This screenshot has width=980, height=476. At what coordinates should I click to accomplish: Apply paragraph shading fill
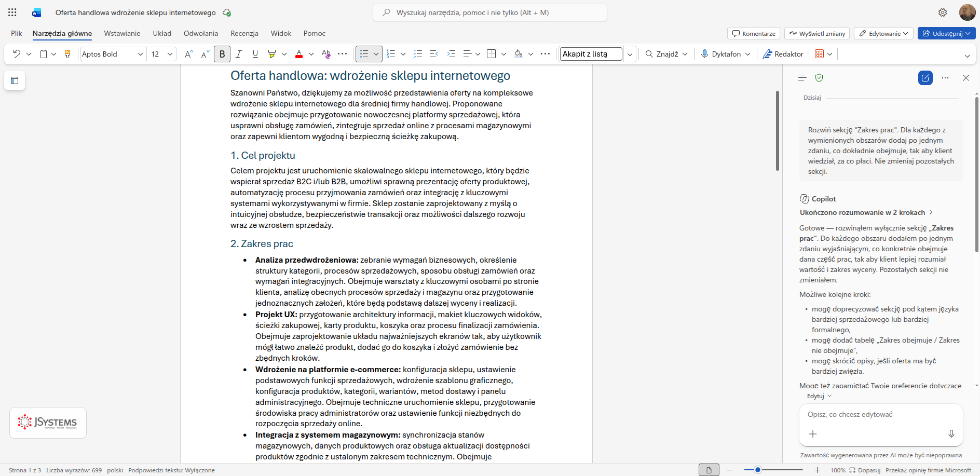[518, 54]
